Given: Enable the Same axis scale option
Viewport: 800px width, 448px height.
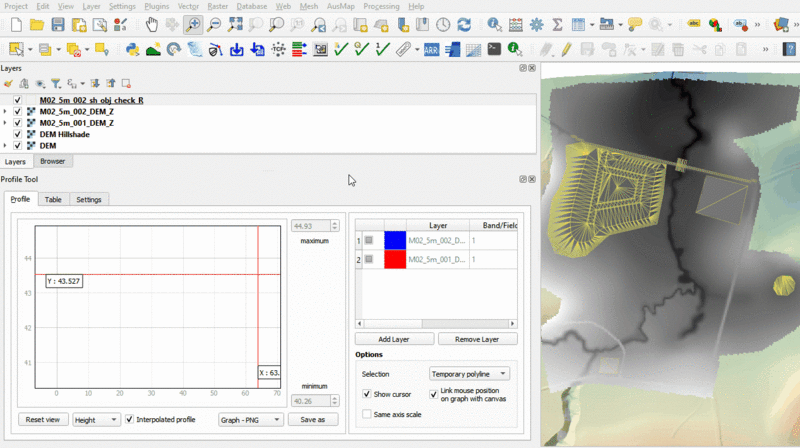Looking at the screenshot, I should tap(367, 414).
